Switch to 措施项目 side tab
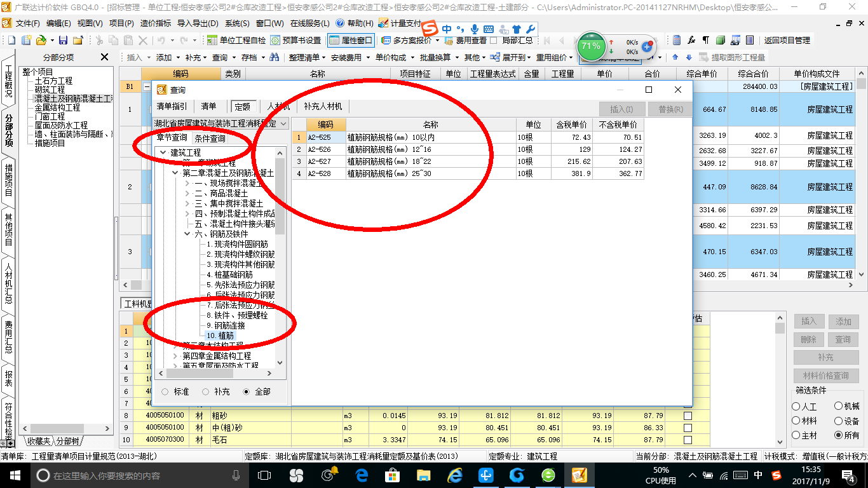The height and width of the screenshot is (488, 868). click(x=8, y=179)
